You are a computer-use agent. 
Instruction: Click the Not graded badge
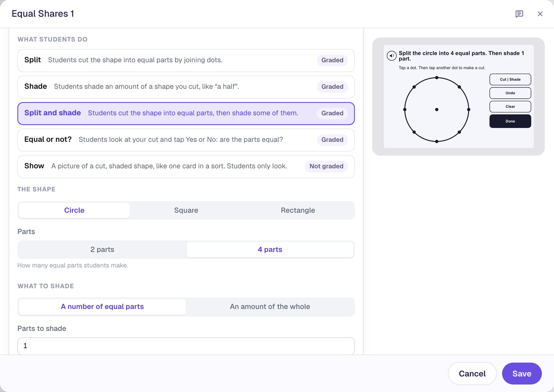326,166
